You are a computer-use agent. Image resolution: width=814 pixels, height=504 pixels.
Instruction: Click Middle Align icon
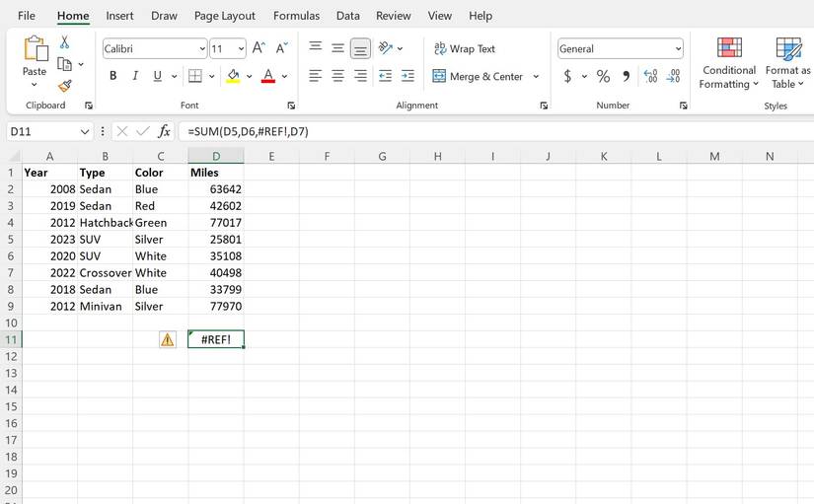[338, 48]
